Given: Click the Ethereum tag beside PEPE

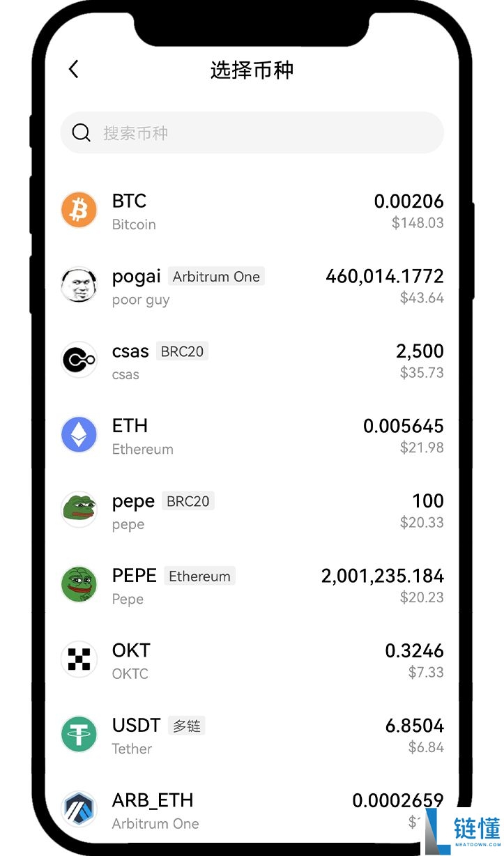Looking at the screenshot, I should tap(199, 576).
